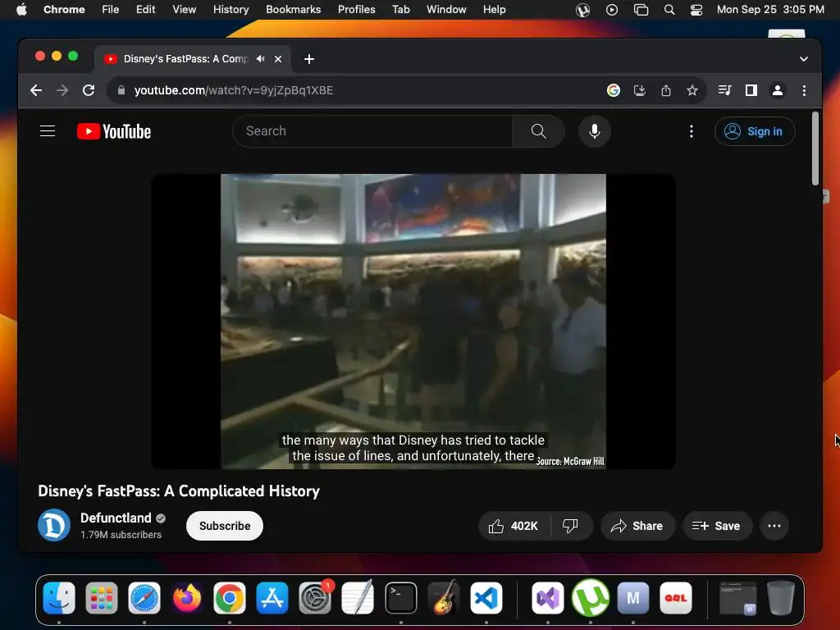Open the YouTube hamburger guide menu
The height and width of the screenshot is (630, 840).
[48, 131]
